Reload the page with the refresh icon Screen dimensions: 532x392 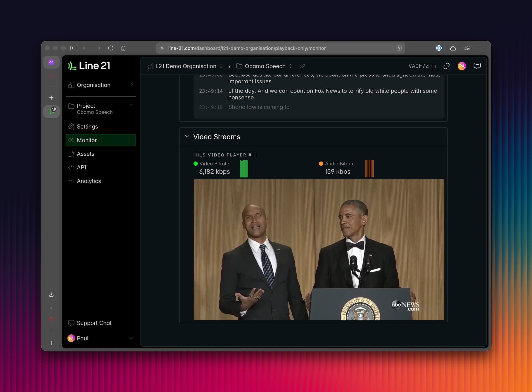coord(111,48)
